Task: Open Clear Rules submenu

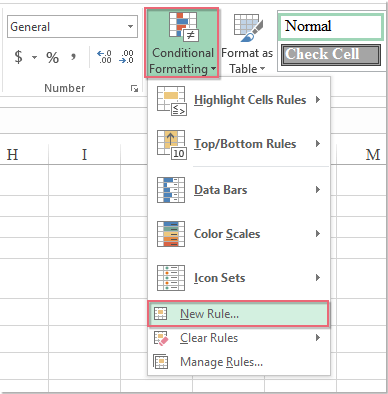Action: pyautogui.click(x=239, y=338)
